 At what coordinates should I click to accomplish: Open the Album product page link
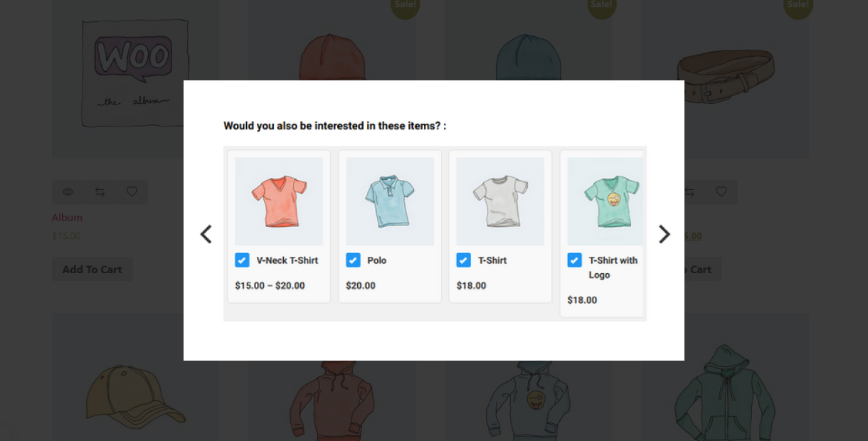[x=67, y=217]
